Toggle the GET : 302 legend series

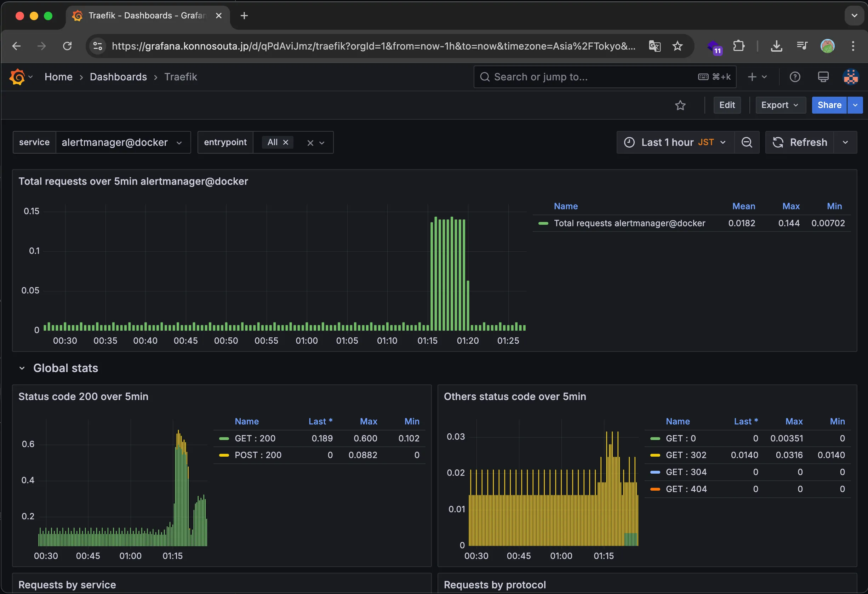(x=686, y=455)
